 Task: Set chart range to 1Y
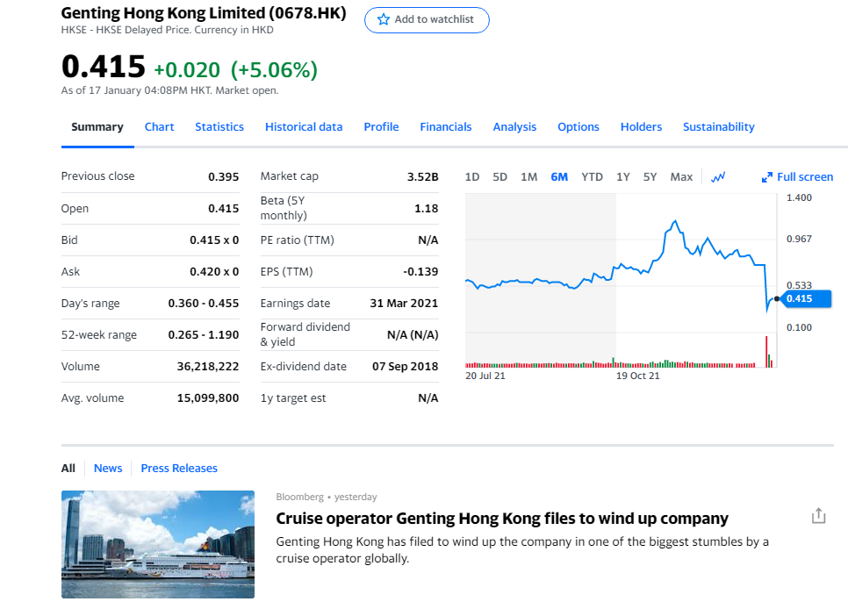click(x=623, y=177)
